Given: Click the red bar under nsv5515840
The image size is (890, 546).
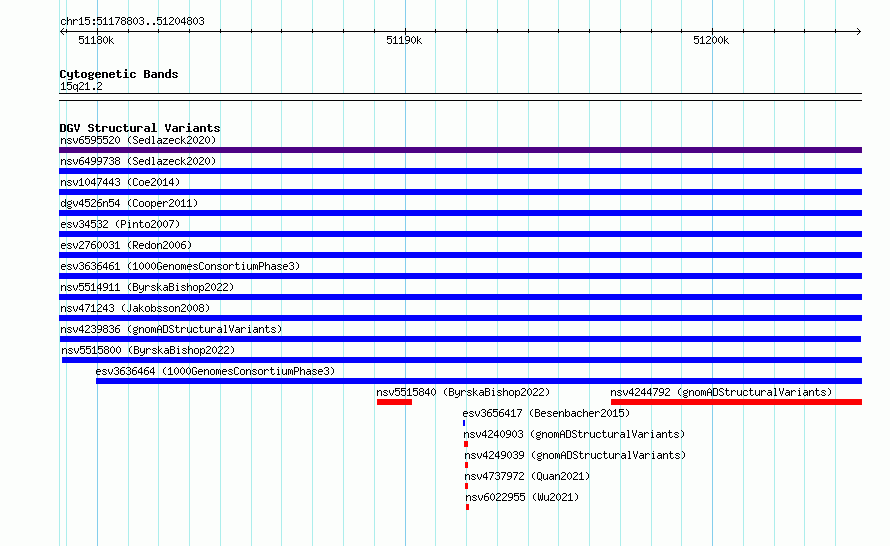Looking at the screenshot, I should [394, 402].
